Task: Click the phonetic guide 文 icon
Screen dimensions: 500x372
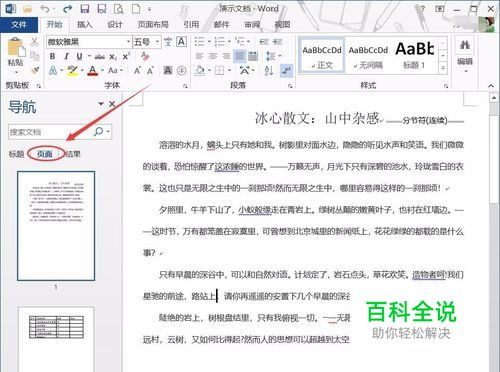Action: pyautogui.click(x=168, y=42)
